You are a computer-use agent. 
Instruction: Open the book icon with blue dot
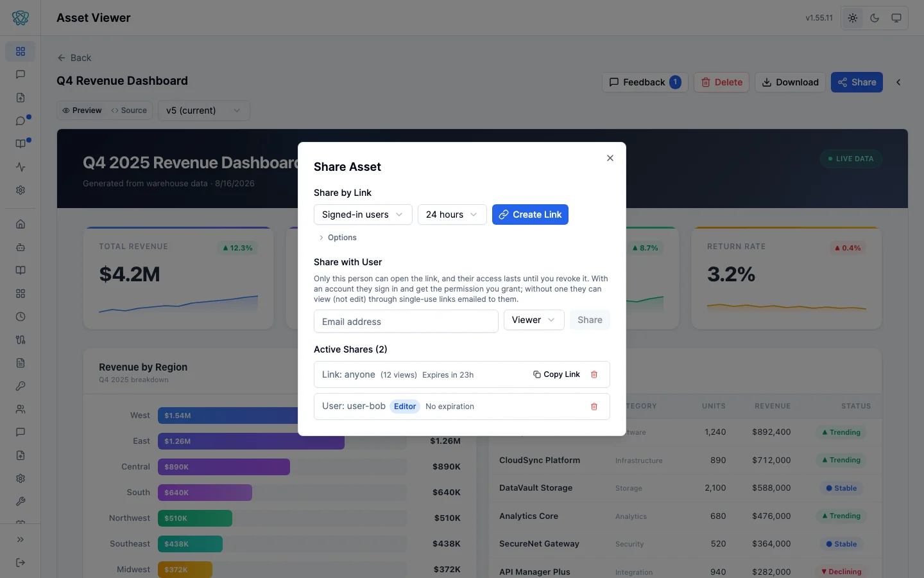[21, 144]
